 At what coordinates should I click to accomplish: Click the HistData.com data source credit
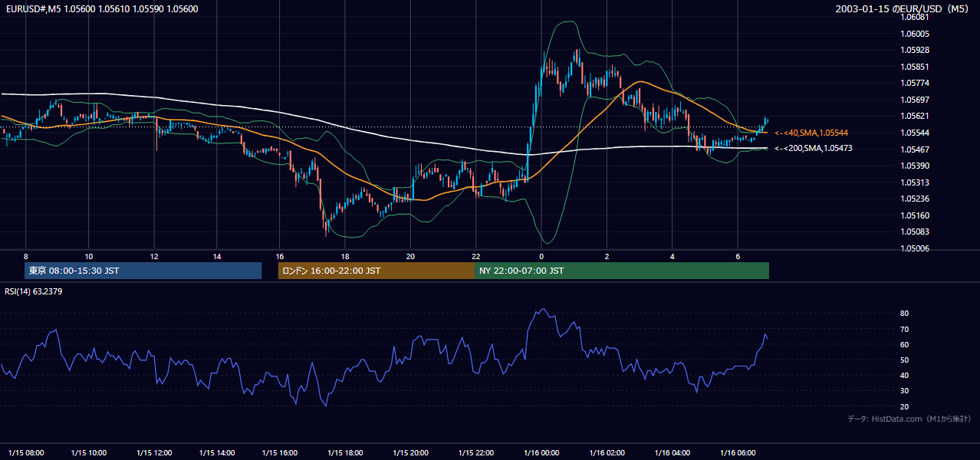click(909, 419)
